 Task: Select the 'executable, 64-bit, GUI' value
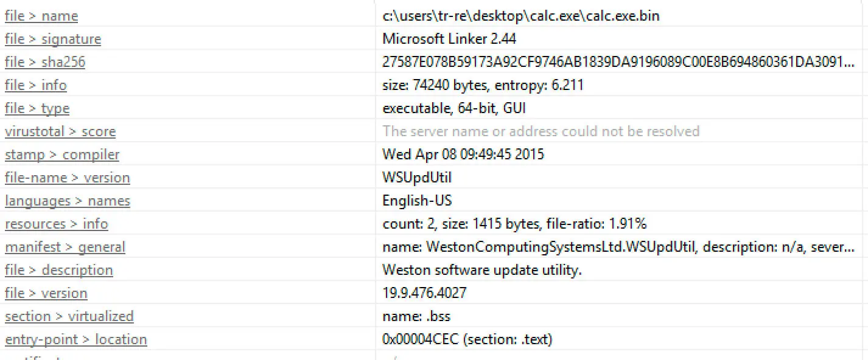coord(454,109)
